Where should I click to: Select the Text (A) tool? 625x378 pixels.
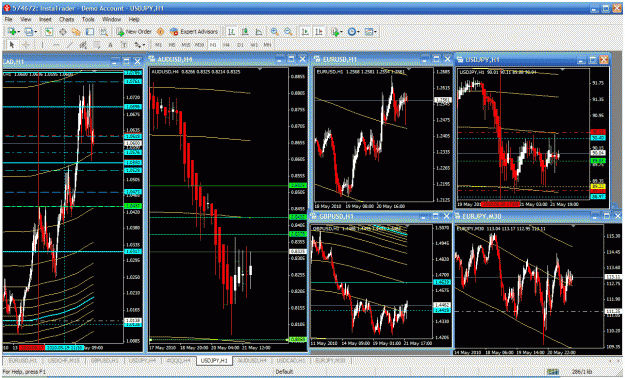[110, 45]
